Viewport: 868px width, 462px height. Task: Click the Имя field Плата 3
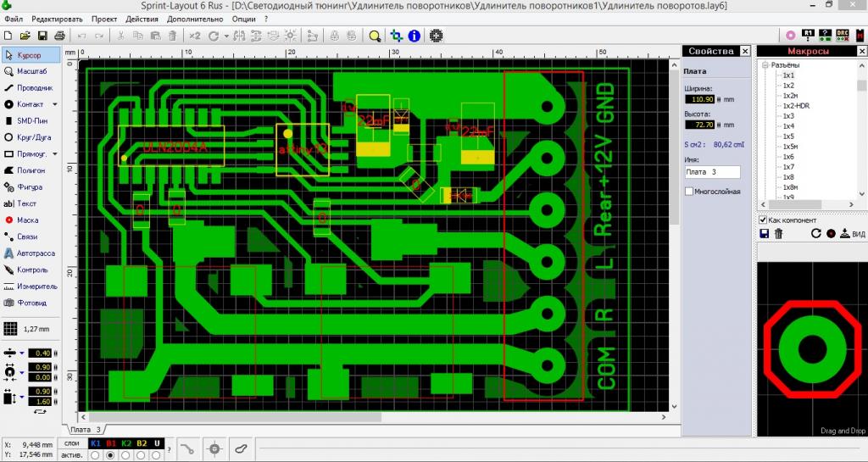pos(712,172)
